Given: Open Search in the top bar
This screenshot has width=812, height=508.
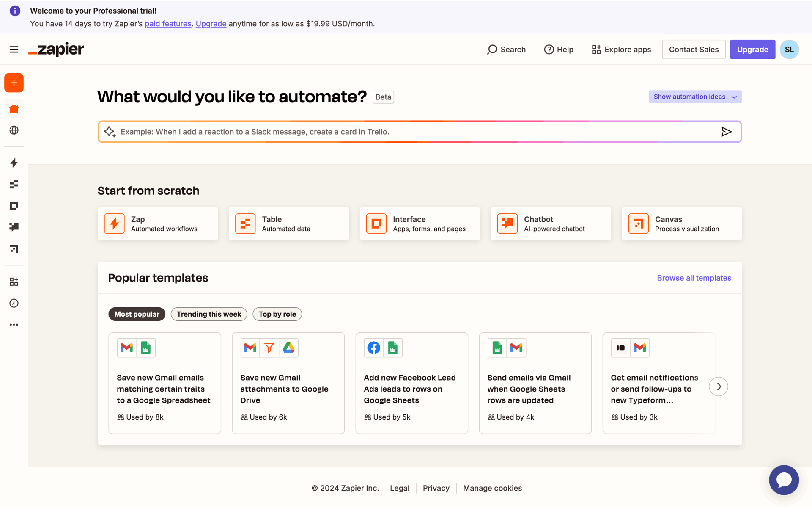Looking at the screenshot, I should [507, 50].
